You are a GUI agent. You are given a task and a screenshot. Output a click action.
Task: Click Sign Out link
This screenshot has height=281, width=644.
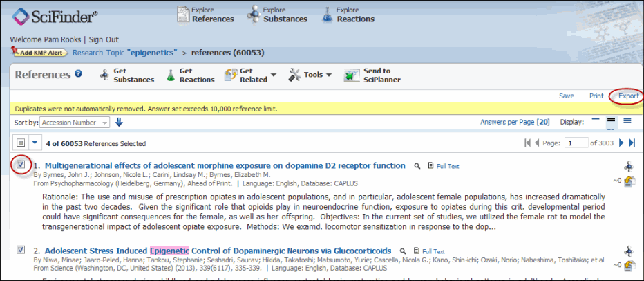[x=104, y=39]
